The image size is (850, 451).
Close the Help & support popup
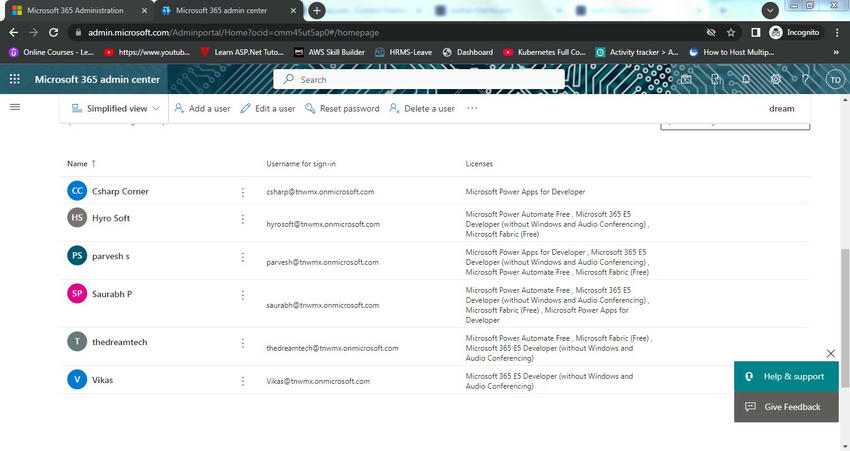point(830,353)
